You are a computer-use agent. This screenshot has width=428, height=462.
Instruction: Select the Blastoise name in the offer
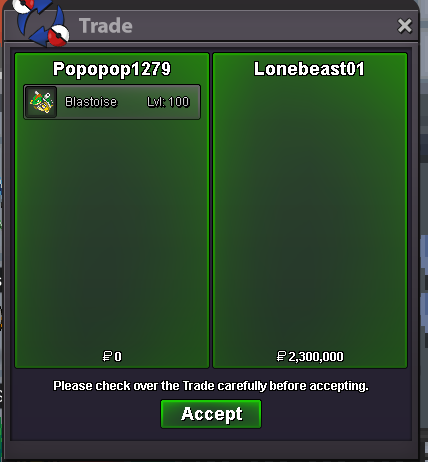(91, 102)
